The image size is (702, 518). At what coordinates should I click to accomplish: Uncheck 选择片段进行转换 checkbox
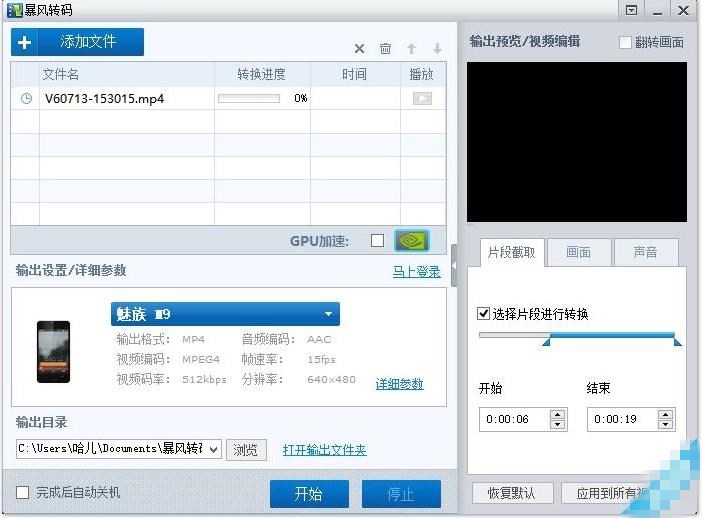coord(483,313)
